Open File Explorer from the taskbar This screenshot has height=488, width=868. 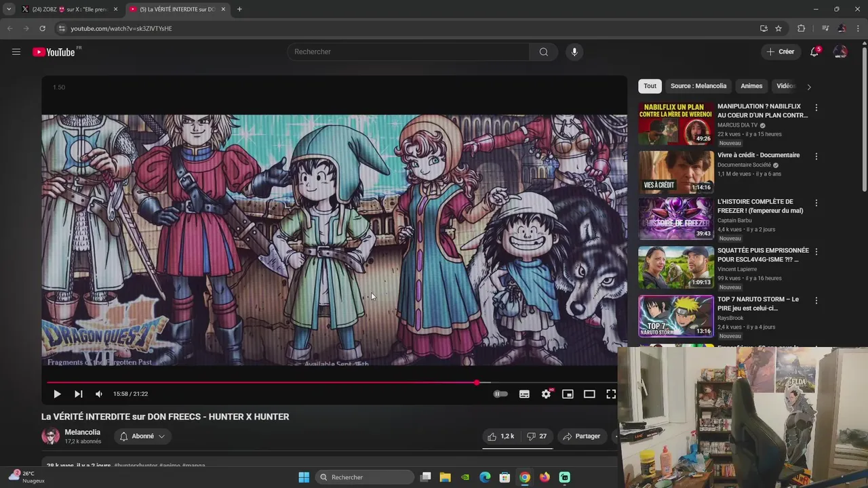point(446,477)
